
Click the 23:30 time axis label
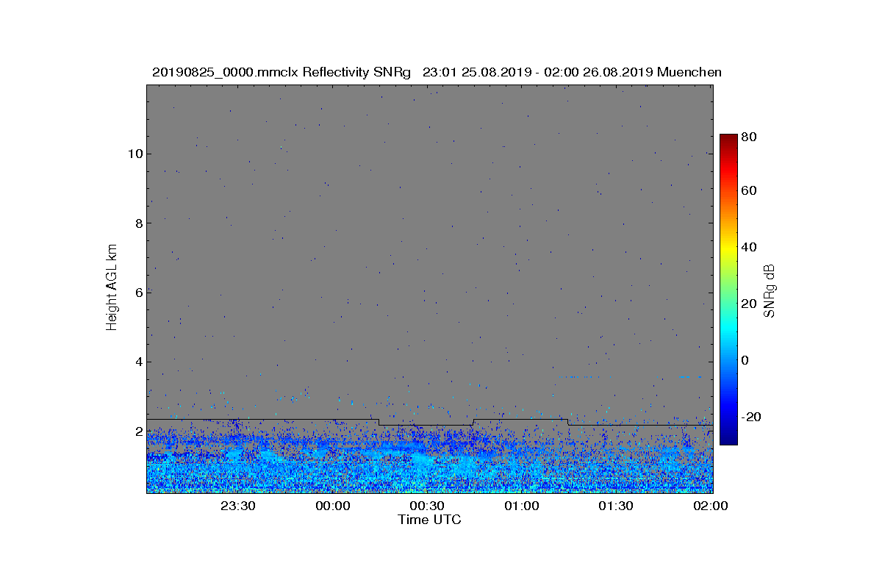[x=238, y=506]
